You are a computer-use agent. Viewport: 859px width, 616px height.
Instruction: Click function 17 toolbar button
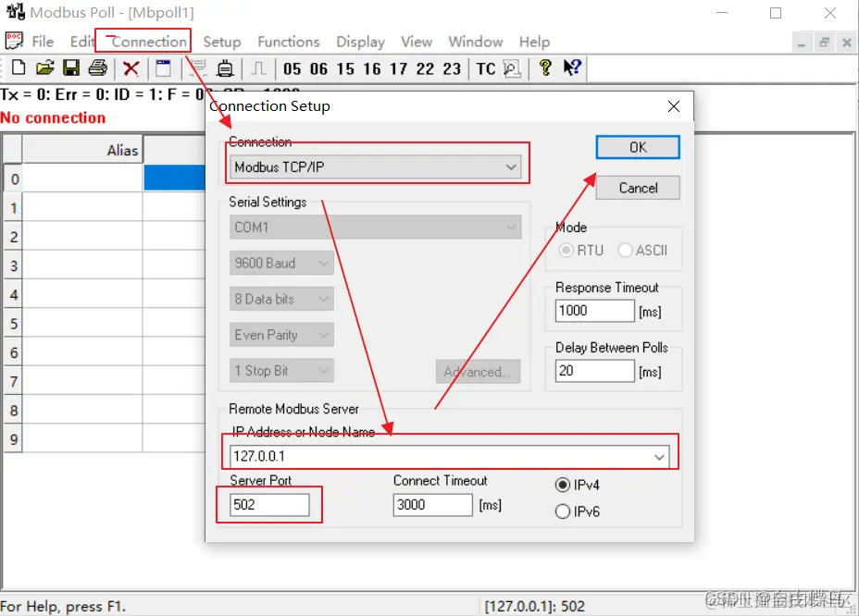pyautogui.click(x=399, y=69)
